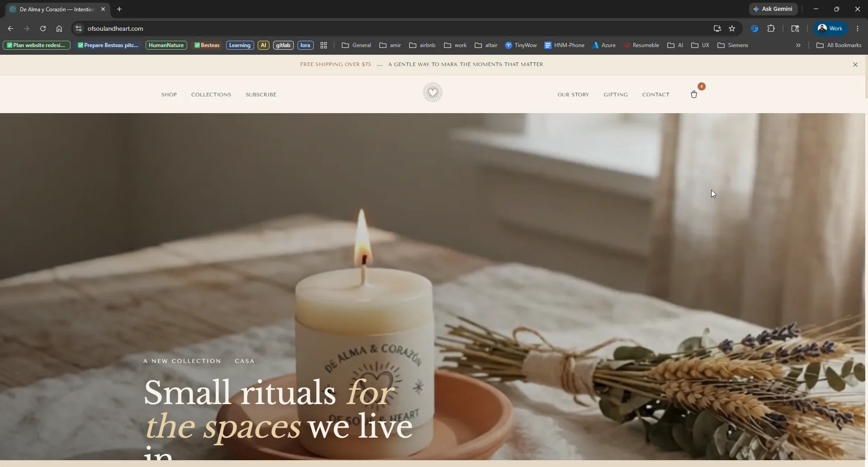Image resolution: width=868 pixels, height=467 pixels.
Task: Click the install app icon in address bar
Action: pos(717,29)
